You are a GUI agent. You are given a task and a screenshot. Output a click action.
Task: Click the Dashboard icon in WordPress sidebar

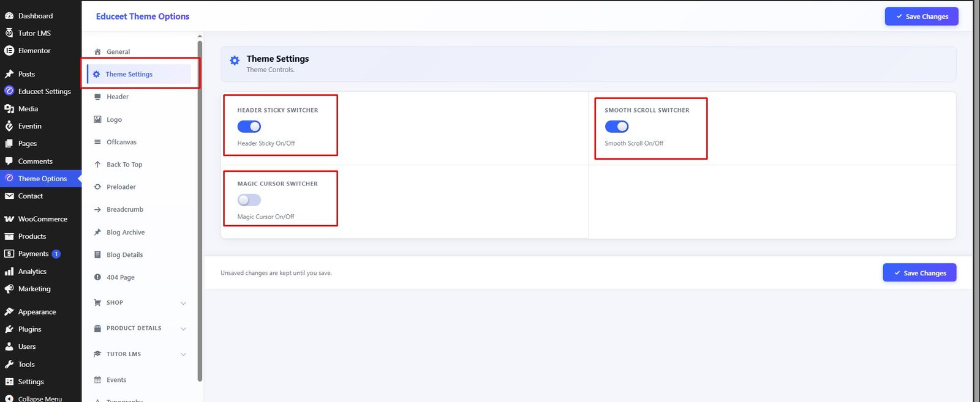click(x=9, y=16)
